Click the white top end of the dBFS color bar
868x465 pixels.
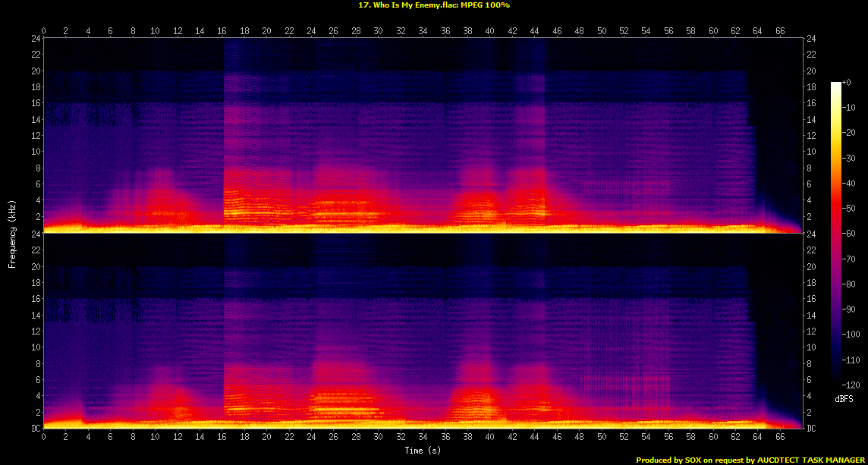(x=836, y=84)
